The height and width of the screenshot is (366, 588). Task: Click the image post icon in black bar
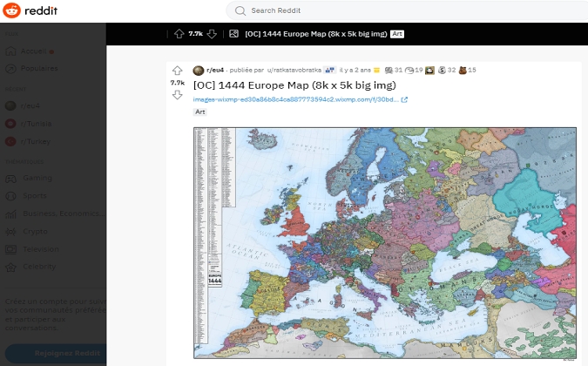point(233,34)
